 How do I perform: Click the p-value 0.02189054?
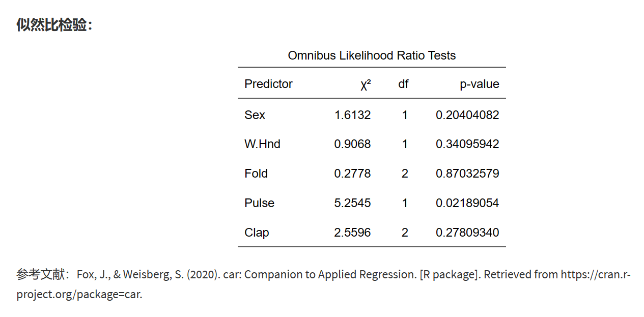point(467,203)
